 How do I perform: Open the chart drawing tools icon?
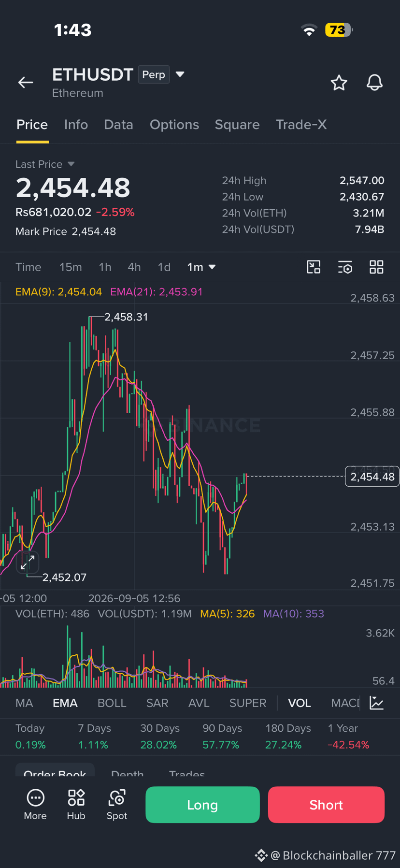pos(314,267)
